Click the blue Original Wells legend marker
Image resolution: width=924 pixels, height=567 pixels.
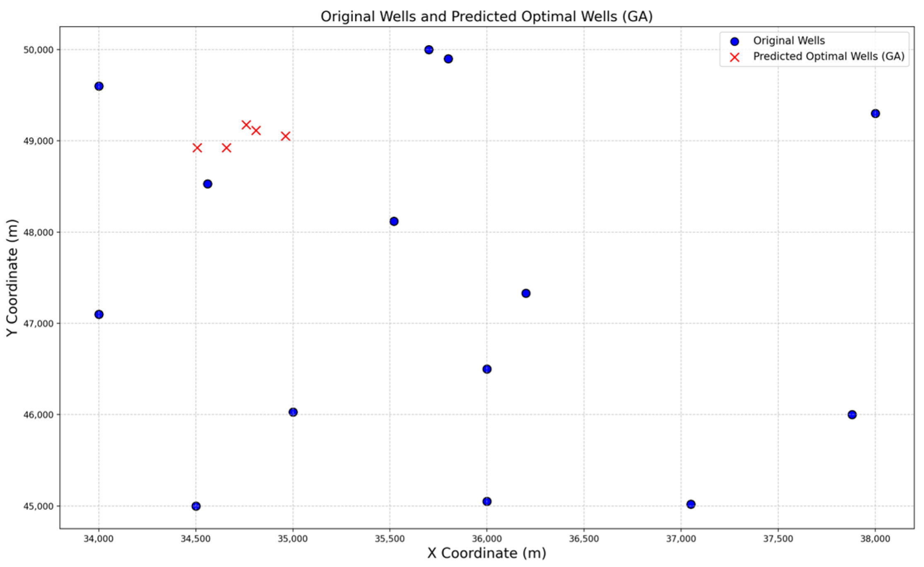click(735, 41)
